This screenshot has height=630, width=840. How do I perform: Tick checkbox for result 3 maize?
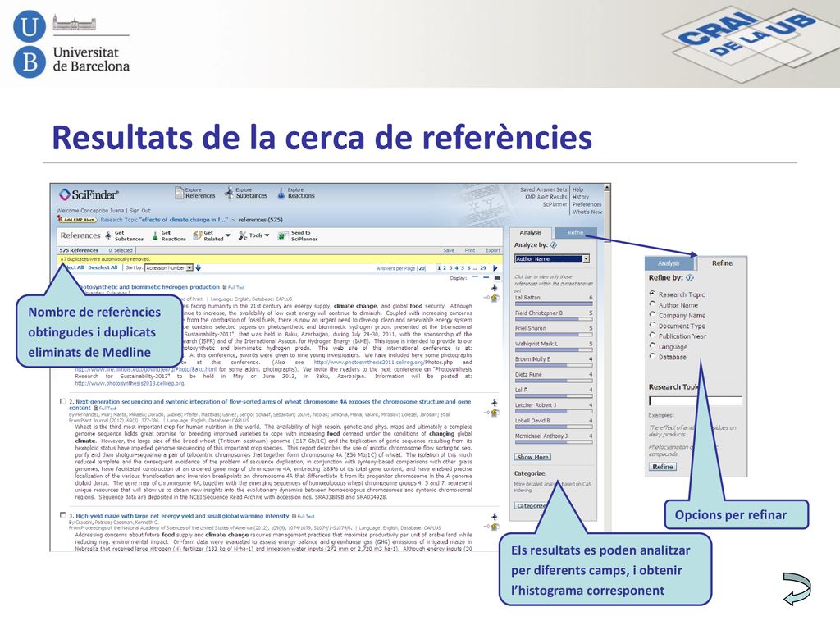click(x=62, y=515)
